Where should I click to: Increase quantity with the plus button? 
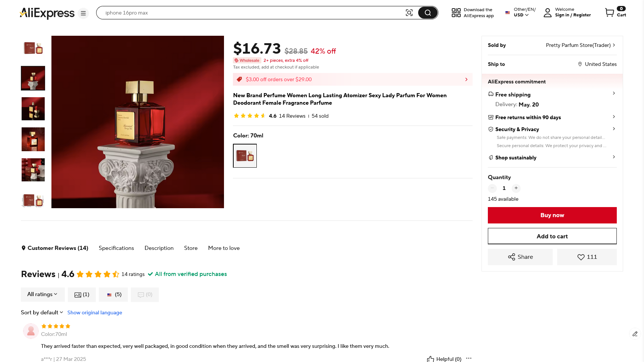tap(516, 188)
